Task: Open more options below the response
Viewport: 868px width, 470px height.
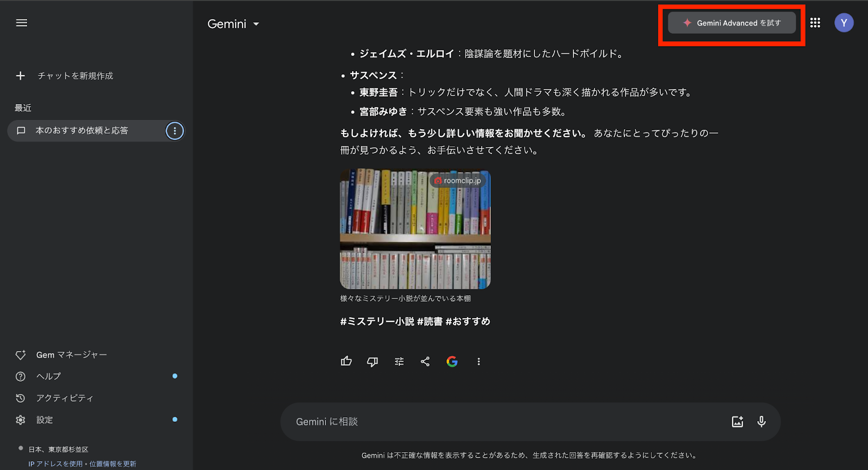Action: [478, 361]
